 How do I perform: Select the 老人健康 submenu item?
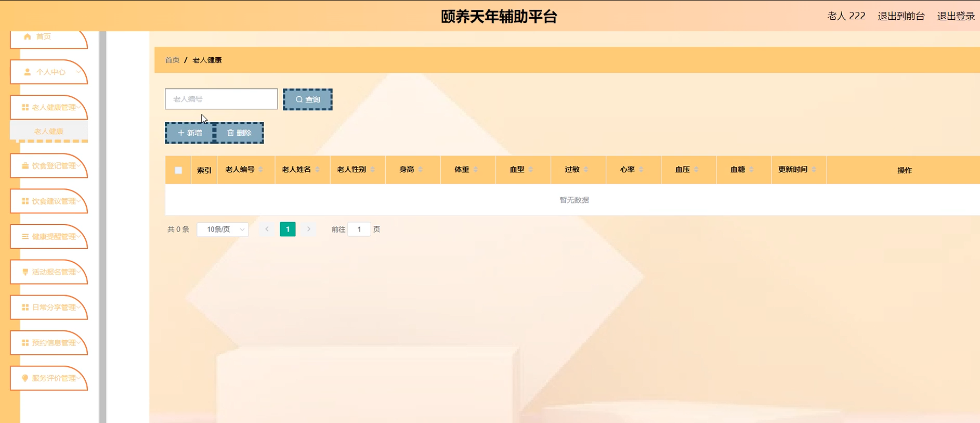pos(49,131)
